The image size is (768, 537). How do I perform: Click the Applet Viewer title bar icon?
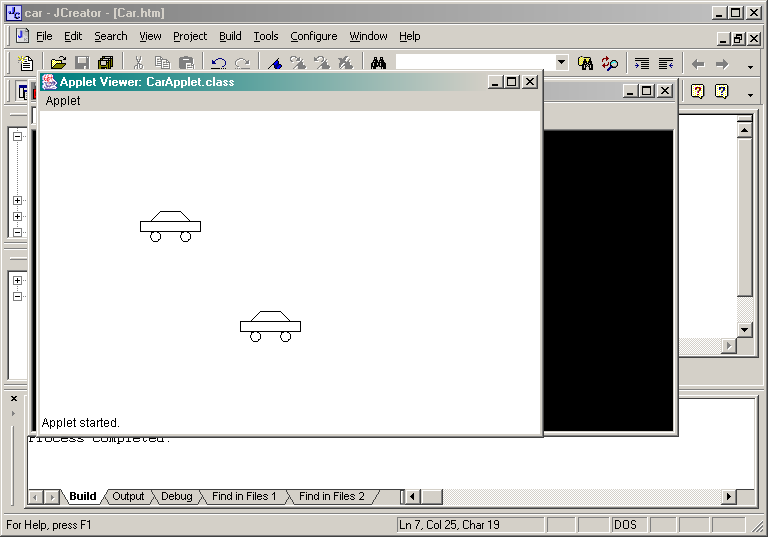pyautogui.click(x=49, y=82)
